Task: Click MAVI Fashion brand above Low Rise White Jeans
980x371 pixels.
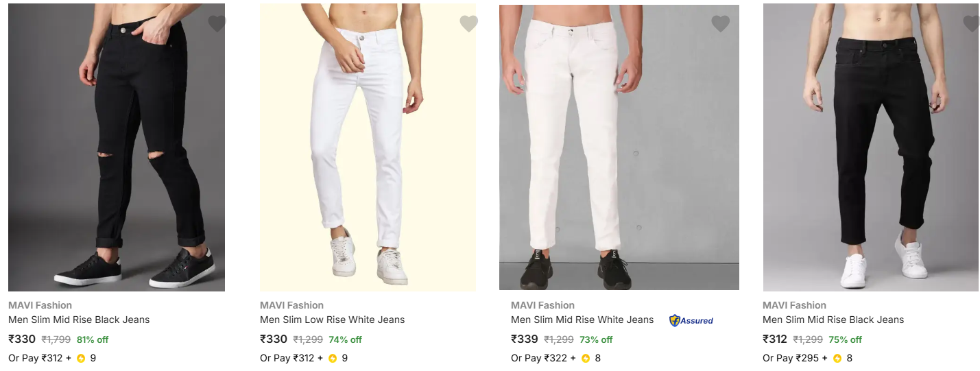Action: [x=291, y=305]
